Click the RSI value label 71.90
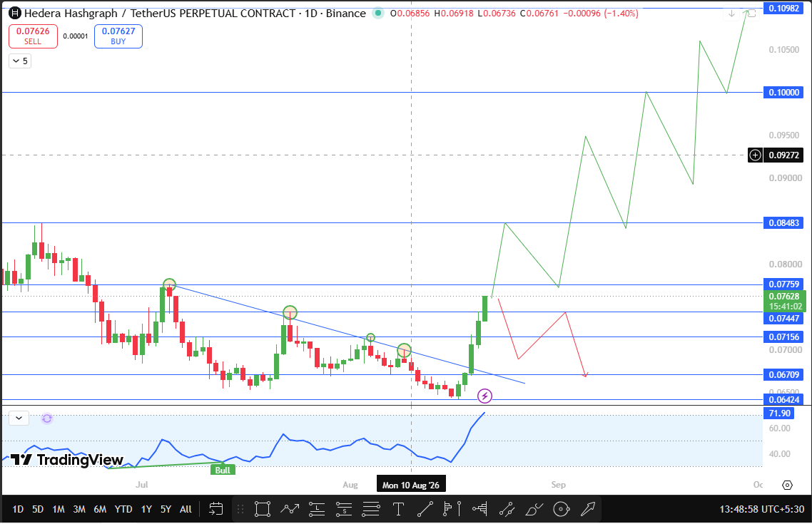 pyautogui.click(x=779, y=413)
